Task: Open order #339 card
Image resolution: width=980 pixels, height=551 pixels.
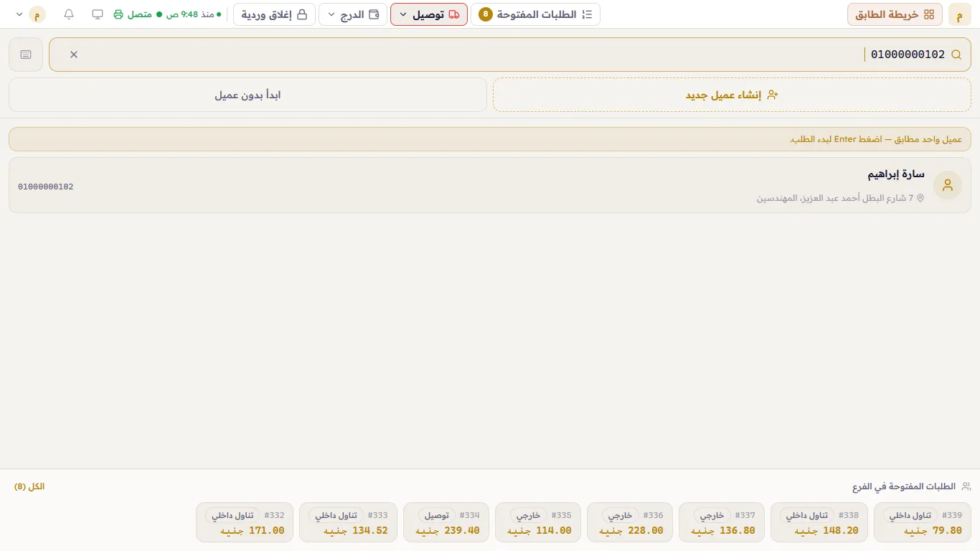Action: [x=923, y=522]
